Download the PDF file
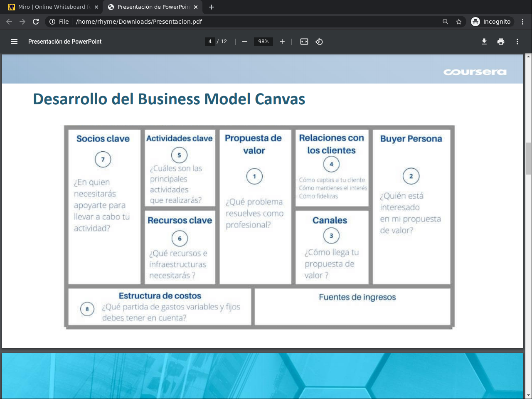 (x=484, y=42)
